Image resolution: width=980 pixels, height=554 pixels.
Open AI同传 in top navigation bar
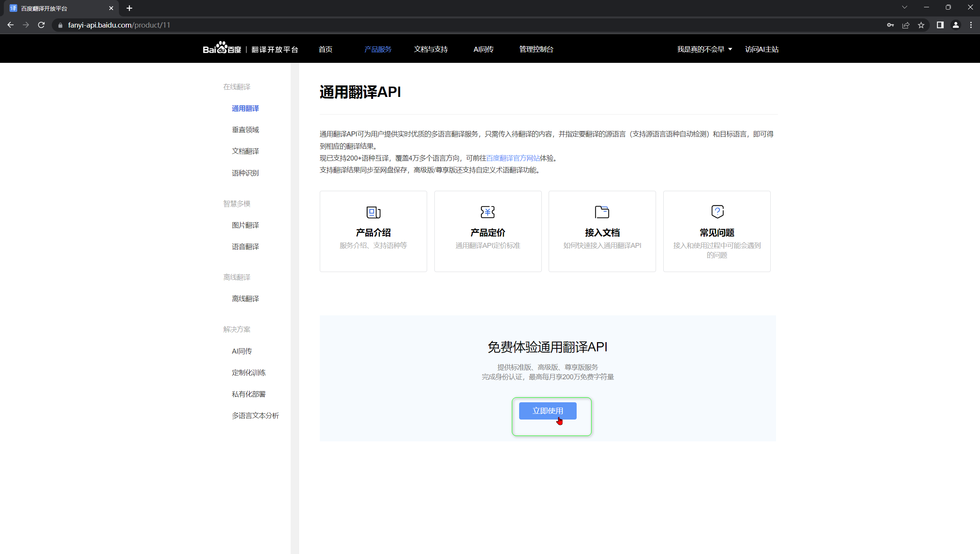(x=483, y=49)
